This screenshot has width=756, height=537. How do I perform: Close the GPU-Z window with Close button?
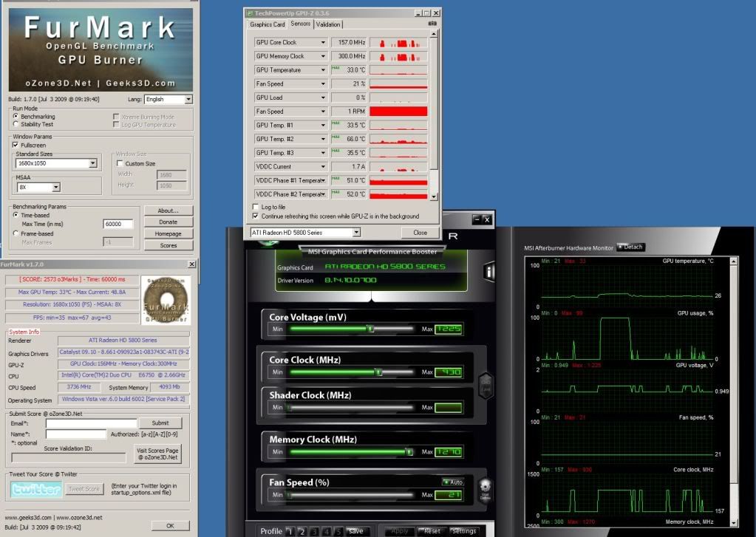tap(420, 233)
